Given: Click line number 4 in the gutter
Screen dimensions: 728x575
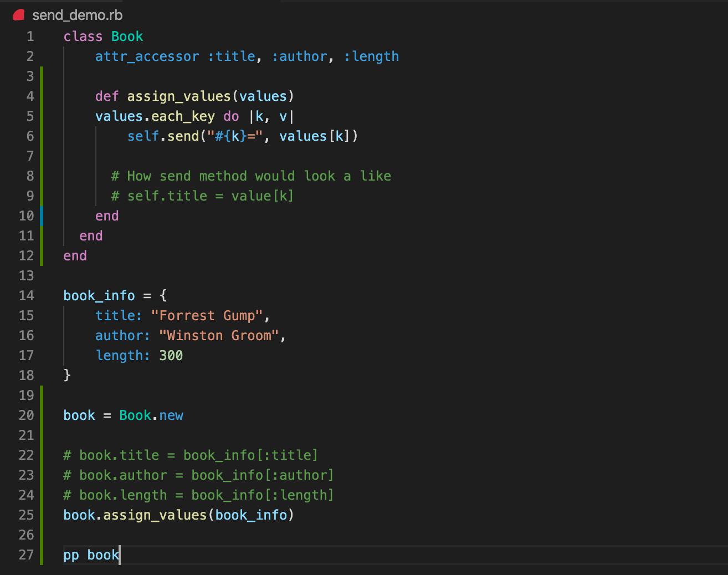Looking at the screenshot, I should pyautogui.click(x=30, y=96).
